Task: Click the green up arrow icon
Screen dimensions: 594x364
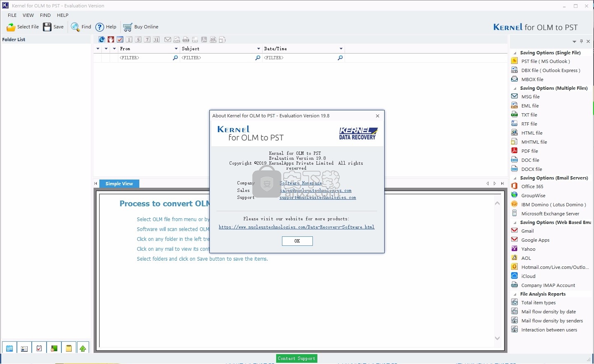Action: pyautogui.click(x=83, y=348)
